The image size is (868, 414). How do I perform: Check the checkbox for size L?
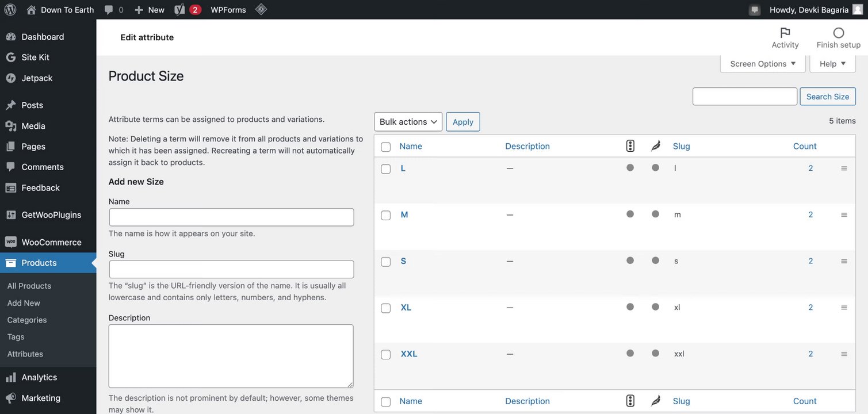tap(385, 169)
